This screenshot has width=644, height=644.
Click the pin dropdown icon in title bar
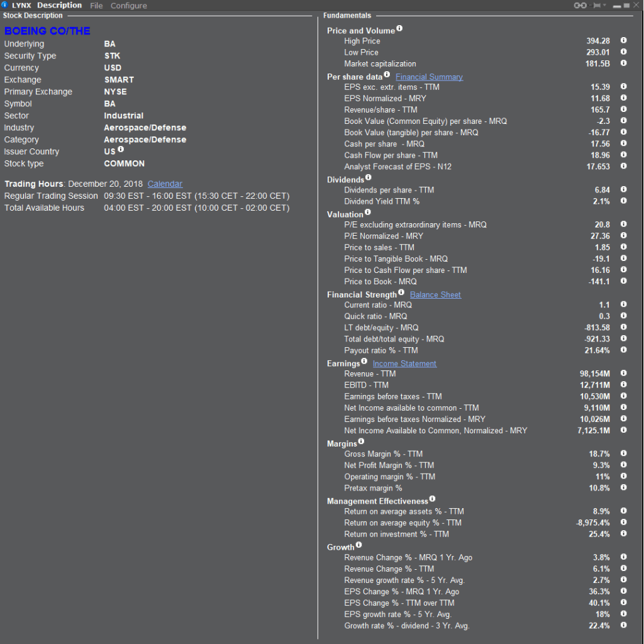(599, 5)
